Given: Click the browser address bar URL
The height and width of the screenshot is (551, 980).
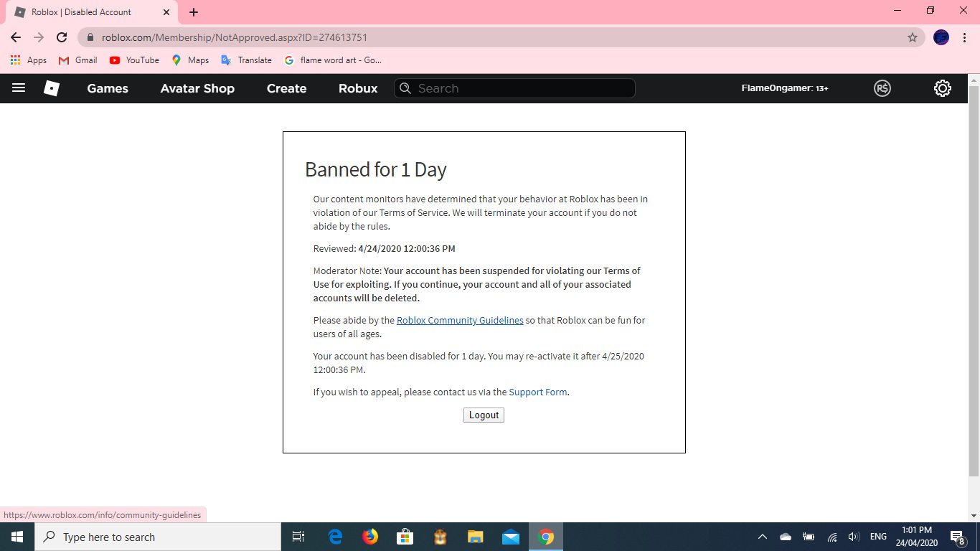Looking at the screenshot, I should click(235, 37).
